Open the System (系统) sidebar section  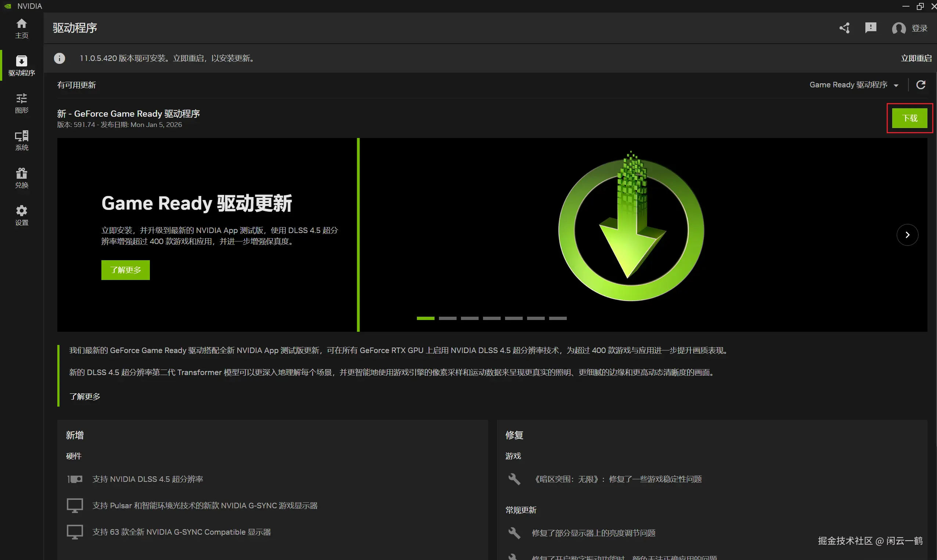22,141
